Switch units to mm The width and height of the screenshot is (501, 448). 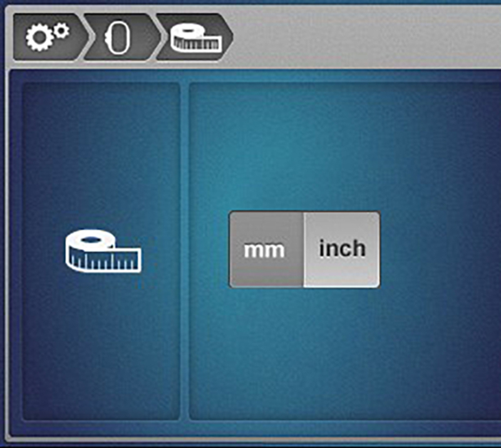point(266,250)
